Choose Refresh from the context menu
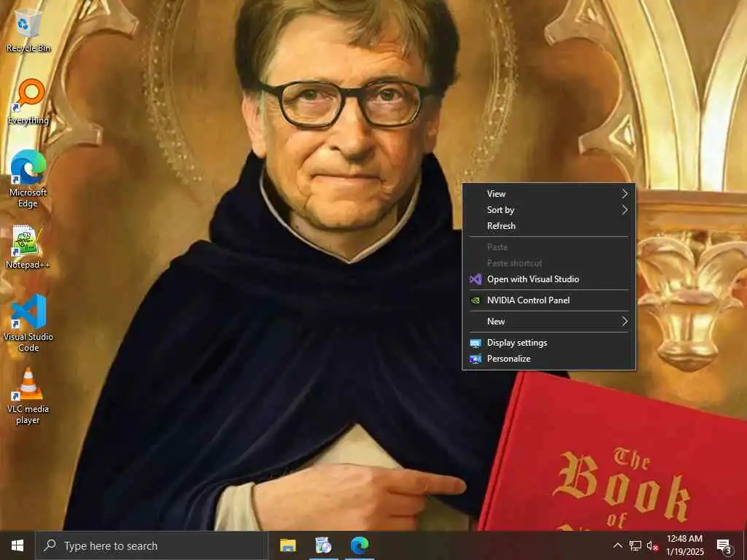 549,226
